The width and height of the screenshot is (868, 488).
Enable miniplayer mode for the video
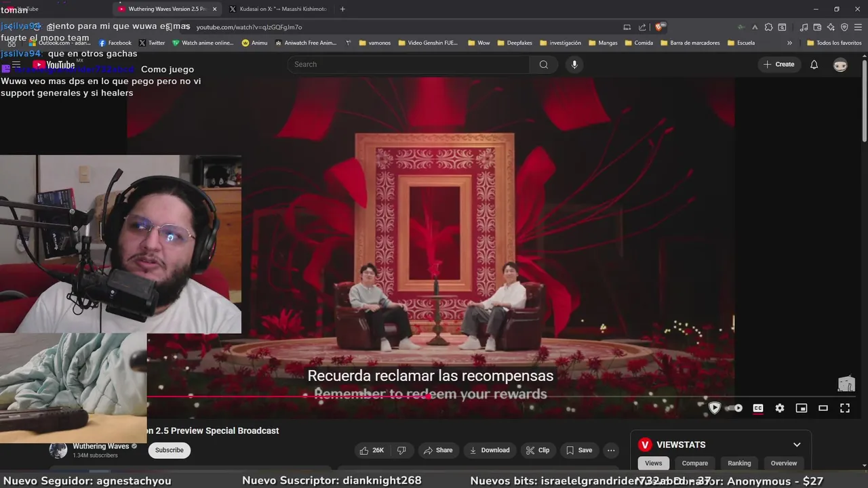tap(802, 408)
